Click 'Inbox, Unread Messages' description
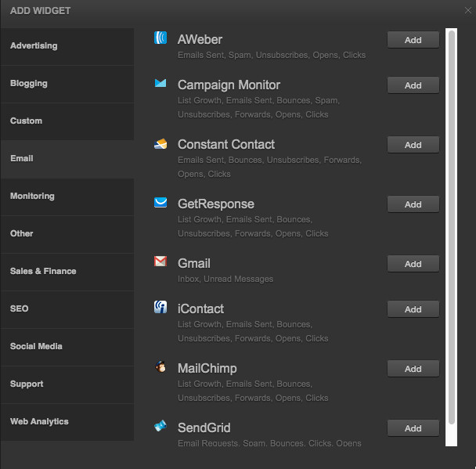Screen dimensions: 476x469 coord(225,279)
